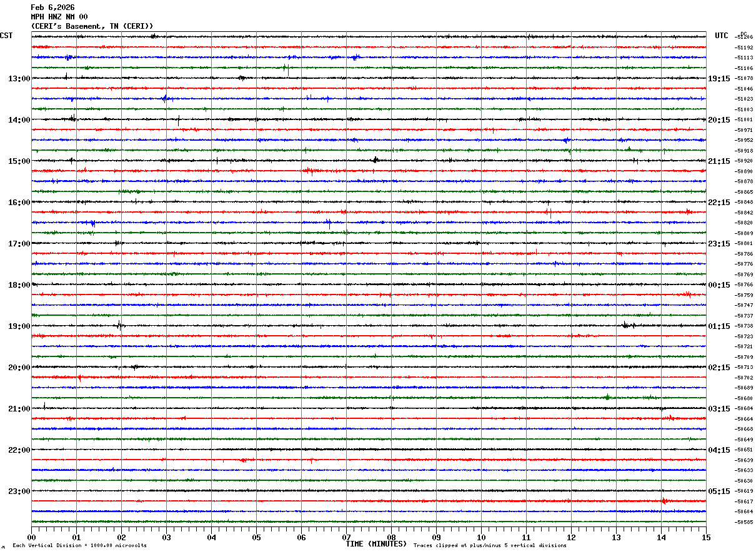Click the 04:15 UTC time label
Screen dimensions: 756x554
click(719, 450)
